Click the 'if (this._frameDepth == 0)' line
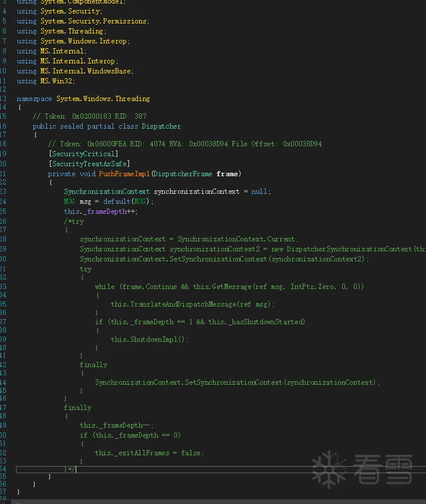The width and height of the screenshot is (426, 504). pos(130,435)
